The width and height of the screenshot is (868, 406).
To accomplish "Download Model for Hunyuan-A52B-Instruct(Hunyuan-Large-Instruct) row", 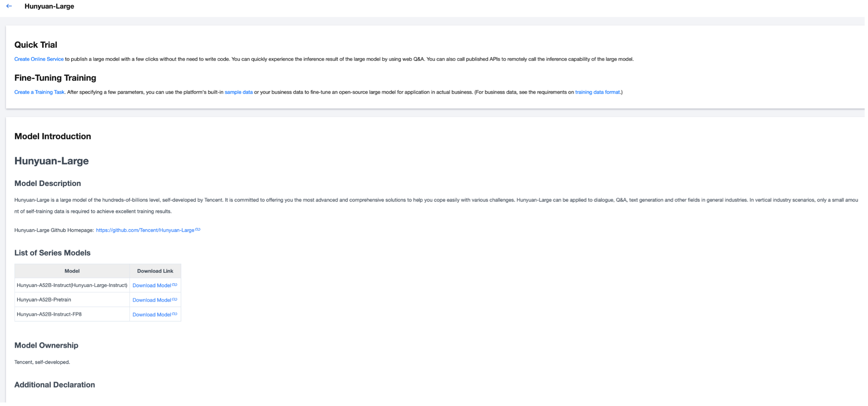I will (152, 286).
